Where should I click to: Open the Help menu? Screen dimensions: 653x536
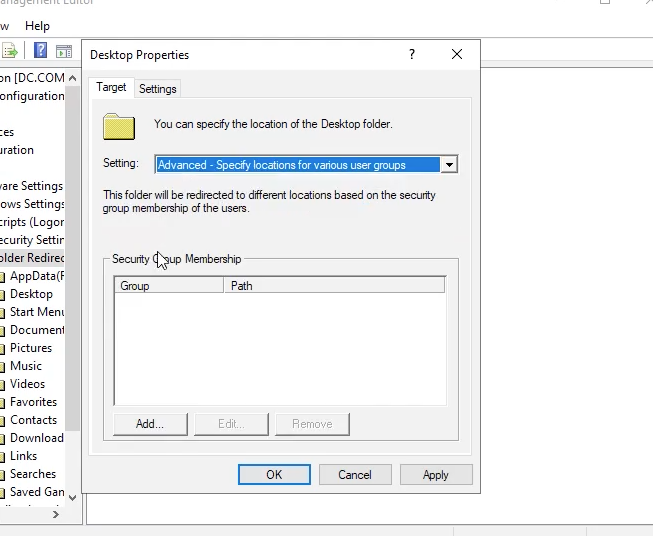[x=37, y=26]
